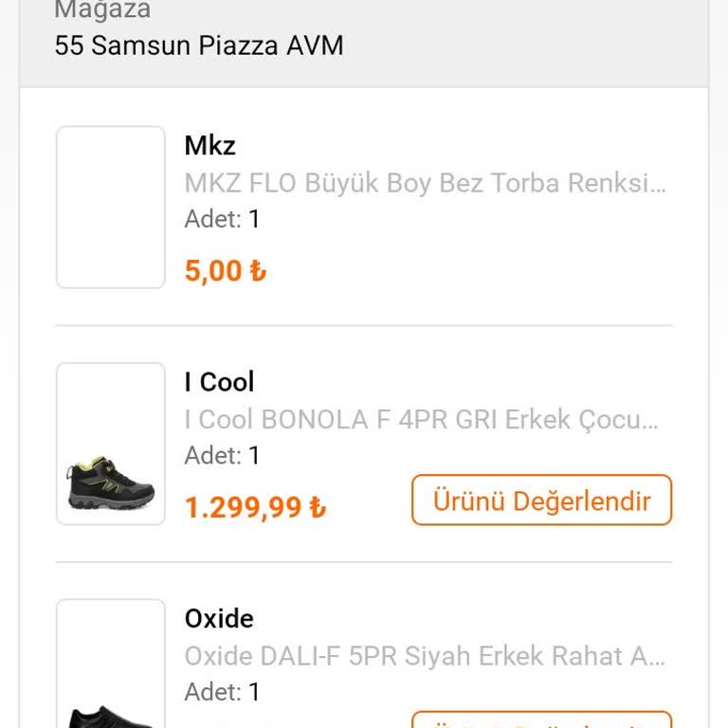Tap the Mağaza label
The width and height of the screenshot is (728, 728).
tap(102, 10)
